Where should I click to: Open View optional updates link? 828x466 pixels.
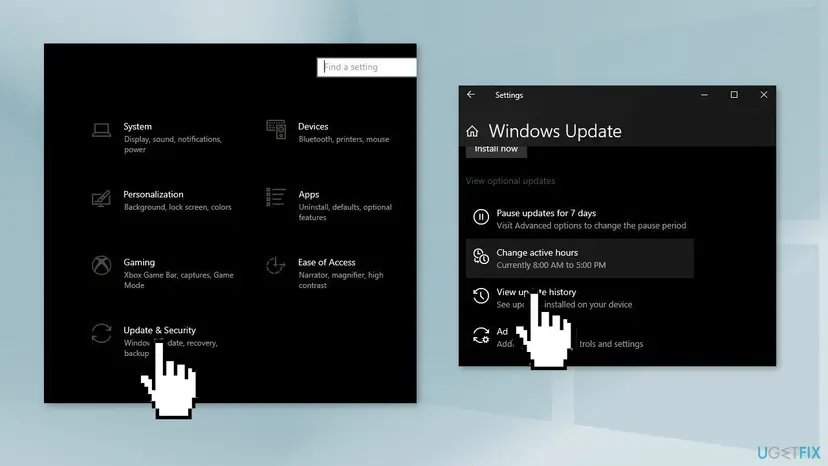[510, 181]
